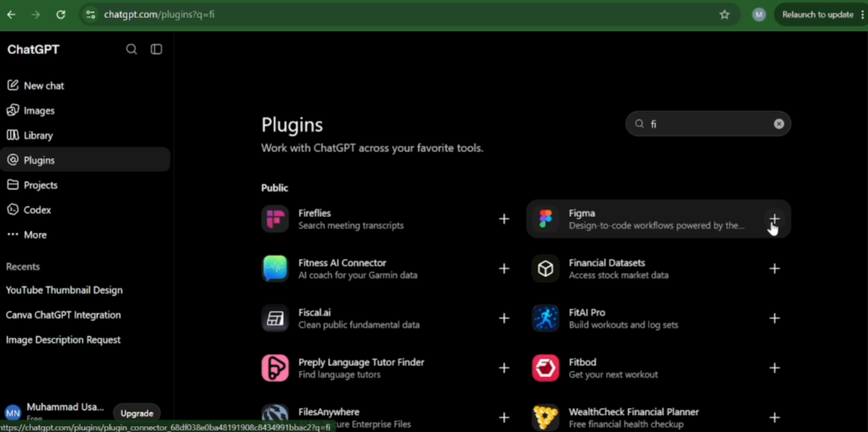Add Fiscal.ai plugin with plus

coord(504,318)
